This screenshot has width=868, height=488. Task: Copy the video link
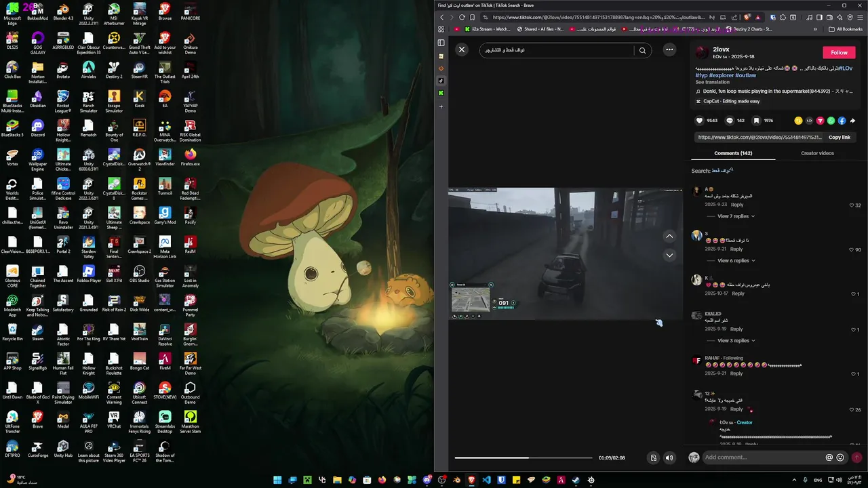tap(839, 137)
